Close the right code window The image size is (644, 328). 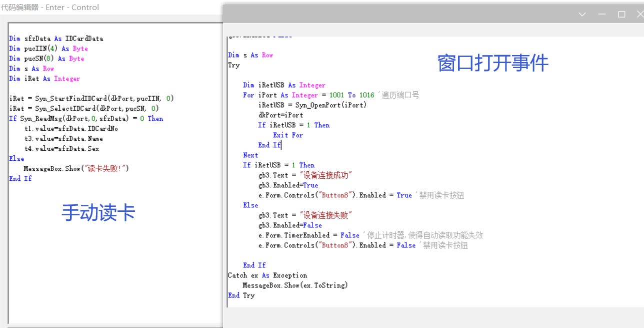[640, 15]
